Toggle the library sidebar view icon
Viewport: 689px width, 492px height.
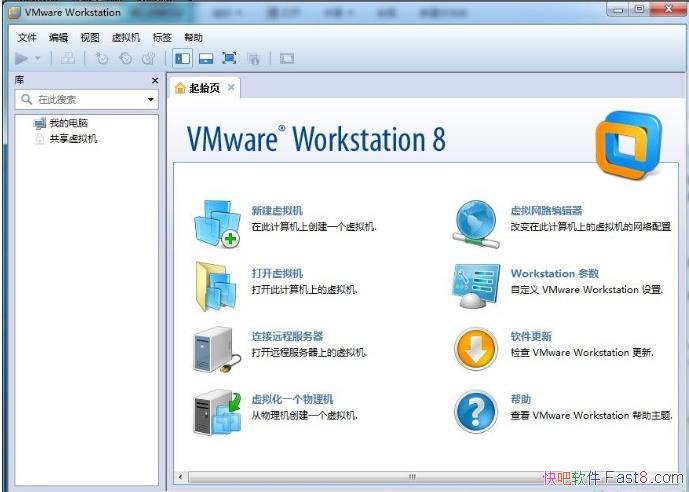182,58
